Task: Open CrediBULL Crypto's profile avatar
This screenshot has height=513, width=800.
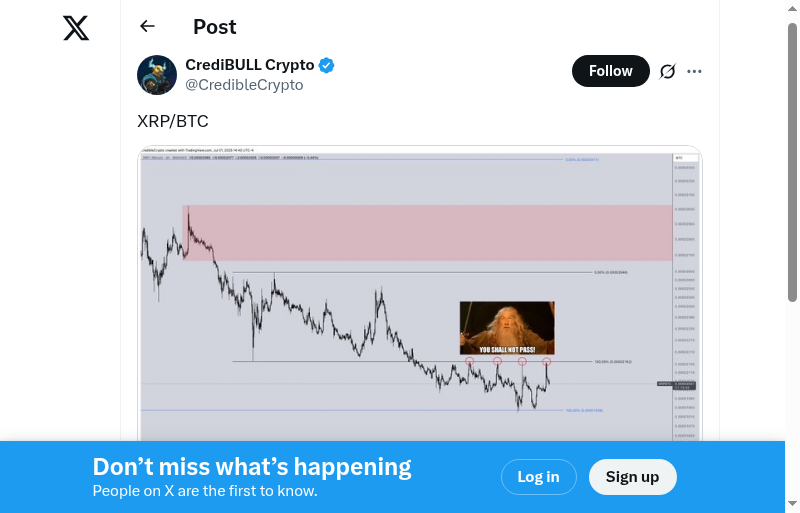Action: [x=157, y=75]
